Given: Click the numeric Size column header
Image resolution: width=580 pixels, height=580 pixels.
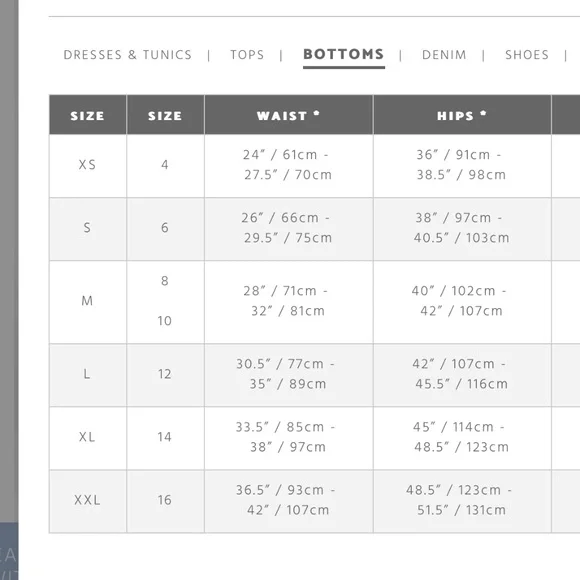Looking at the screenshot, I should click(165, 115).
